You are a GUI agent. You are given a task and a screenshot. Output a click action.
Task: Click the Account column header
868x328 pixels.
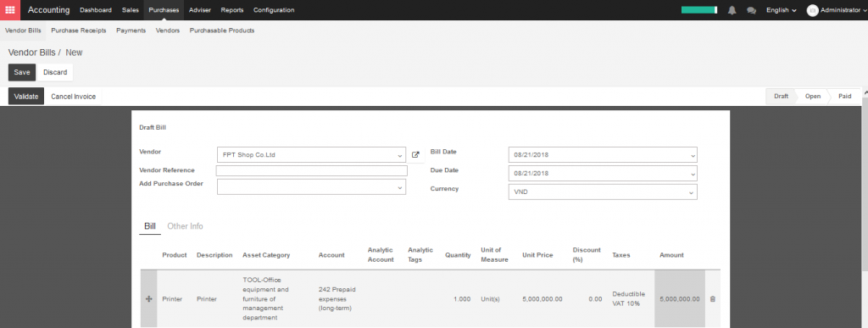331,255
